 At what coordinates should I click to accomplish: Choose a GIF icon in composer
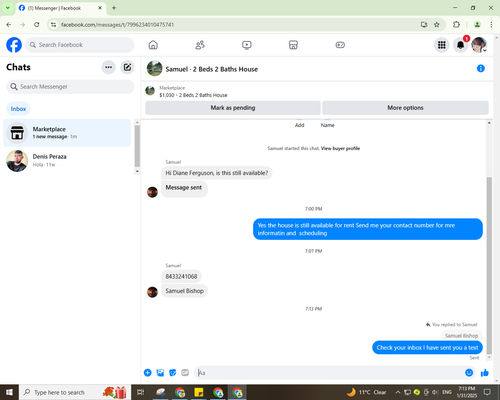(185, 373)
